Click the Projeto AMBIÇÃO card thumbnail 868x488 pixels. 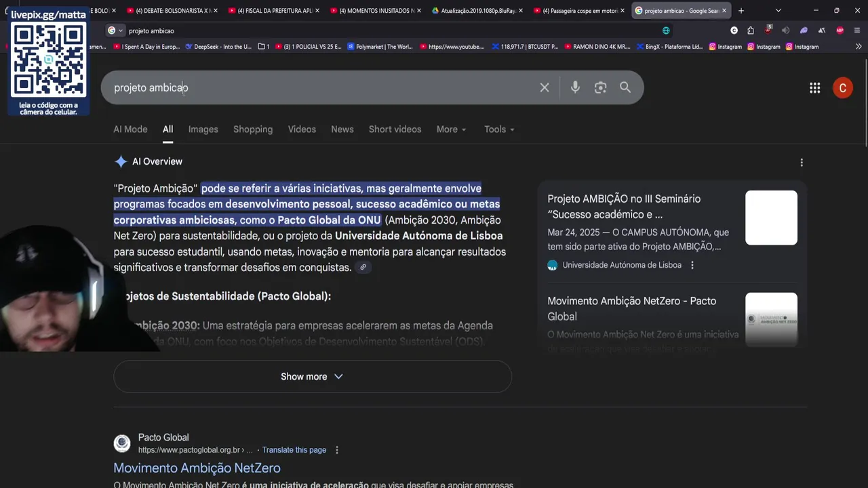pos(771,218)
